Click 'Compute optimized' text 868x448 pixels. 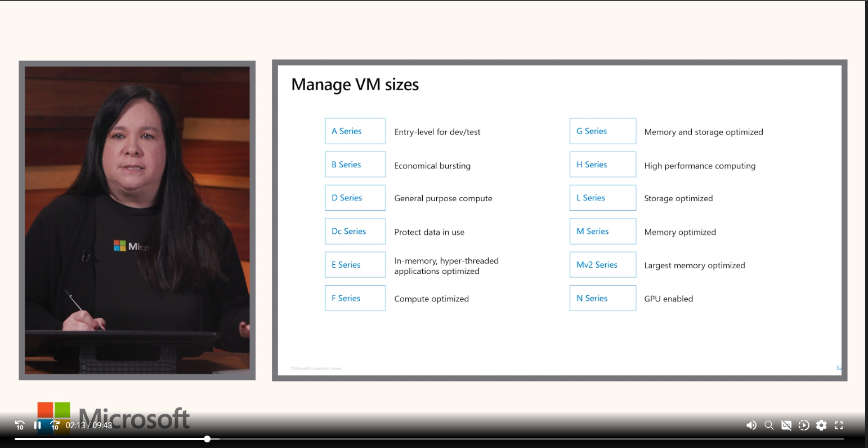(x=431, y=299)
